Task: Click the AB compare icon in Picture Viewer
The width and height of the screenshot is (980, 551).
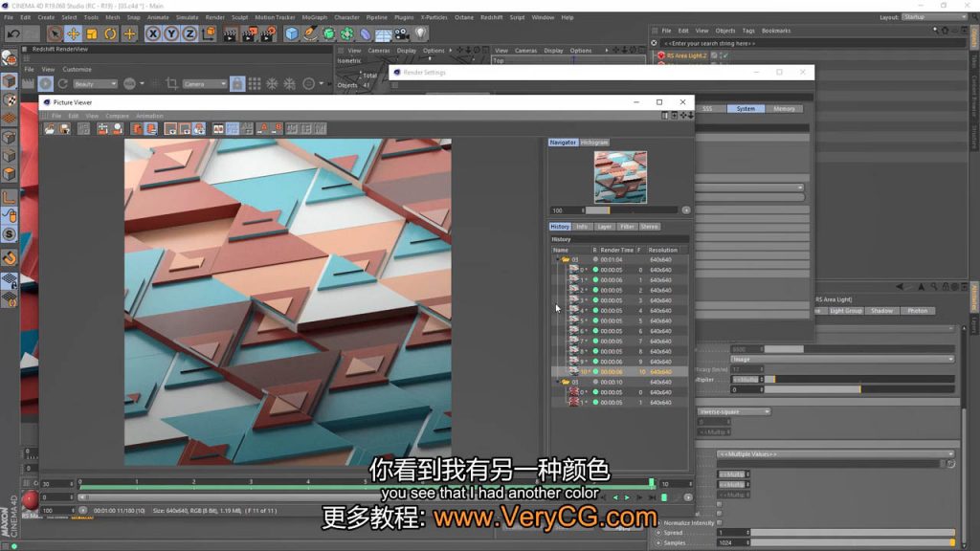Action: tap(218, 129)
